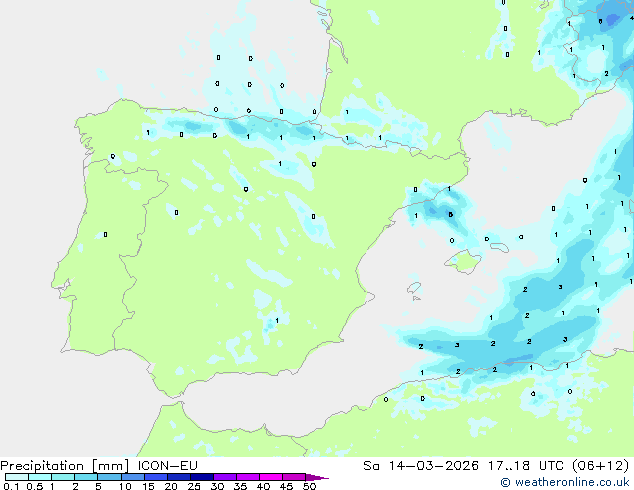Click the 0.1–0.5 mm palest legend swatch
The height and width of the screenshot is (490, 634).
coord(17,477)
